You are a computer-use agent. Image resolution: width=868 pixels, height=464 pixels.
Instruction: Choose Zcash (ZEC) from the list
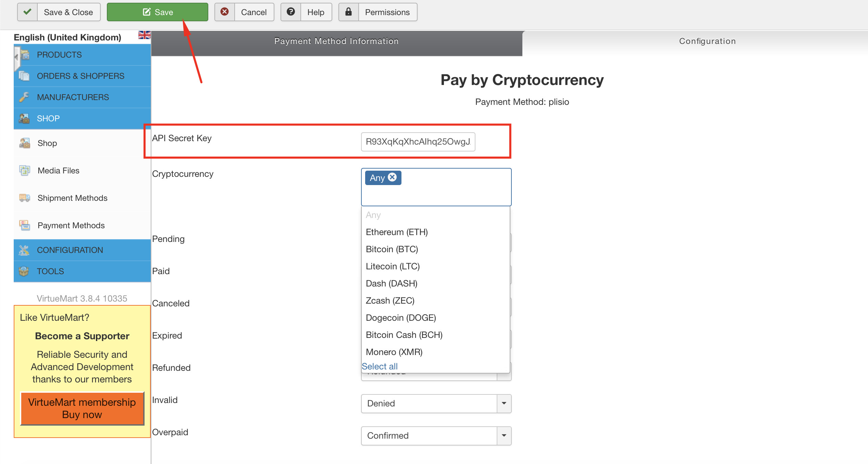pyautogui.click(x=436, y=301)
